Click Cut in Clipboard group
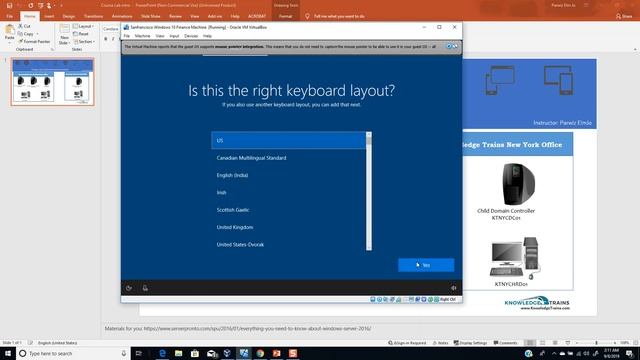 (x=24, y=26)
